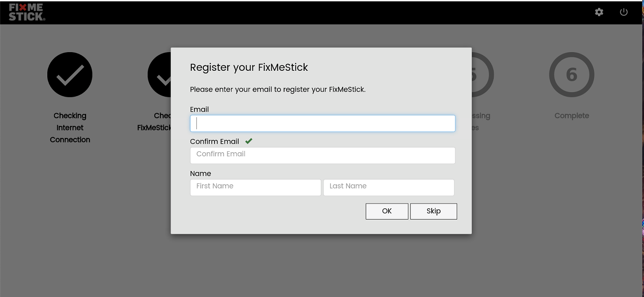Confirm registration with the OK button
Image resolution: width=644 pixels, height=297 pixels.
pos(387,212)
